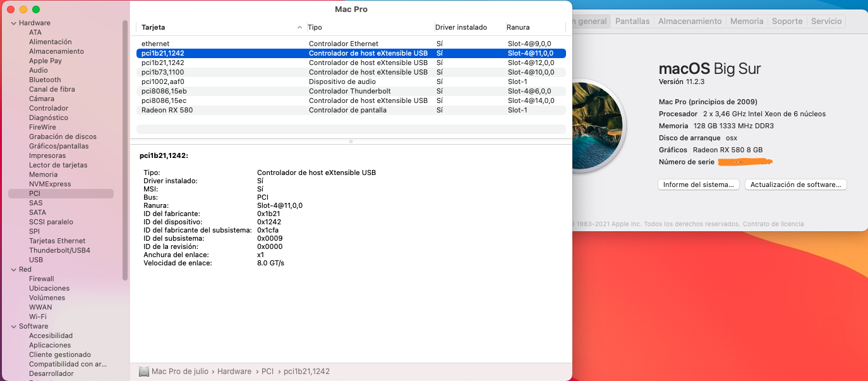The height and width of the screenshot is (381, 868).
Task: Collapse the Red section in sidebar
Action: coord(13,270)
